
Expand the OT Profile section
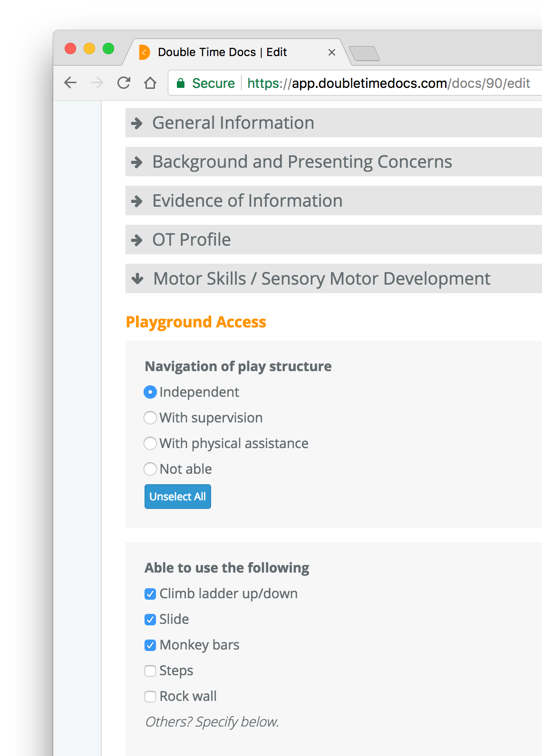click(191, 239)
